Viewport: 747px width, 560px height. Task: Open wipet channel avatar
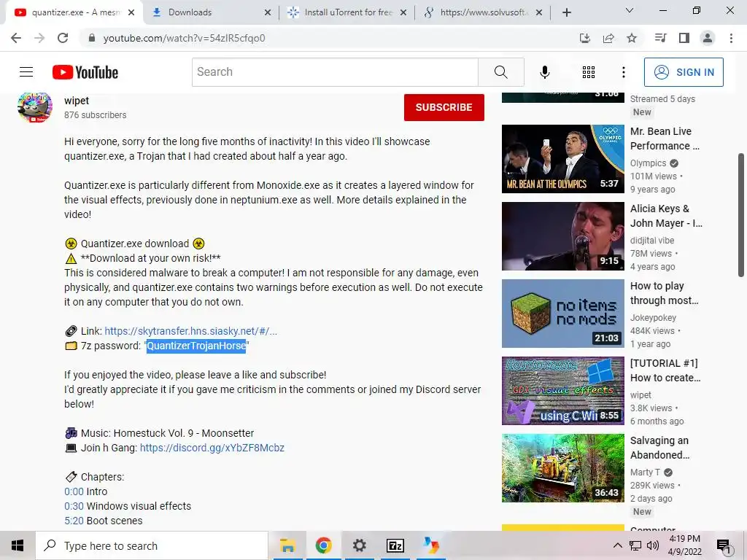[35, 107]
